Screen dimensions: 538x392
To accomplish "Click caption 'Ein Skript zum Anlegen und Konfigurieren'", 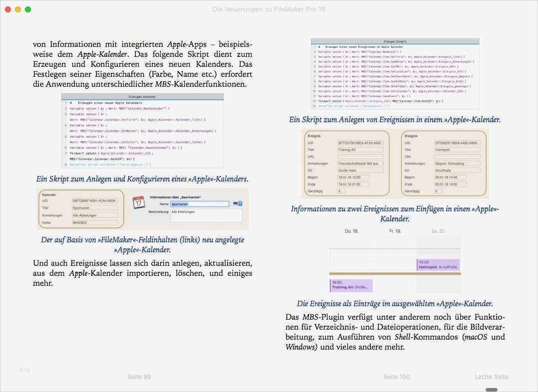I will (x=142, y=179).
